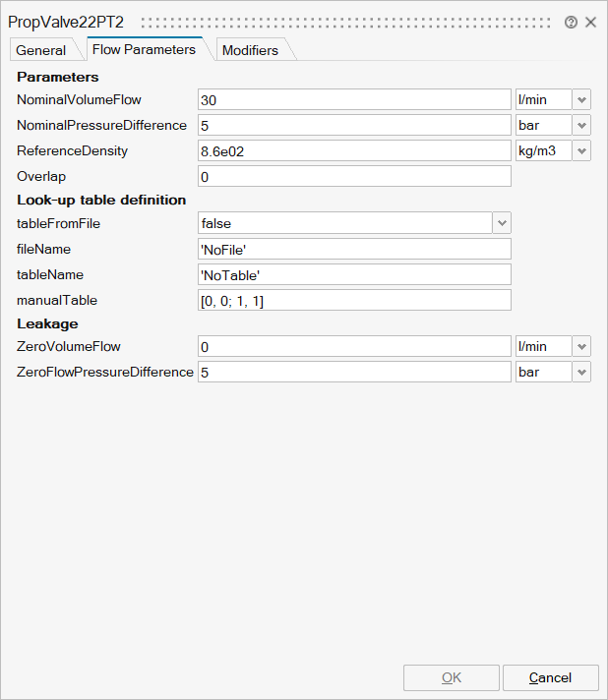This screenshot has height=700, width=608.
Task: Click the NominalPressureDifference value field
Action: tap(354, 125)
